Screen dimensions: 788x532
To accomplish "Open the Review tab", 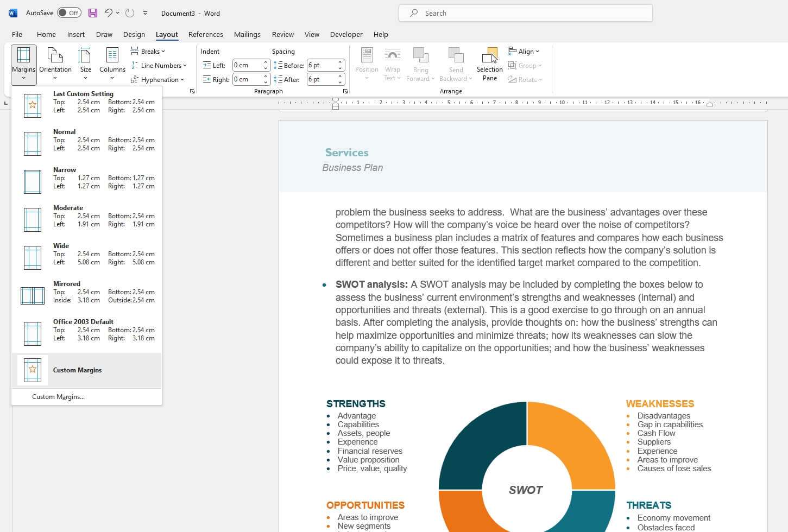I will [282, 34].
